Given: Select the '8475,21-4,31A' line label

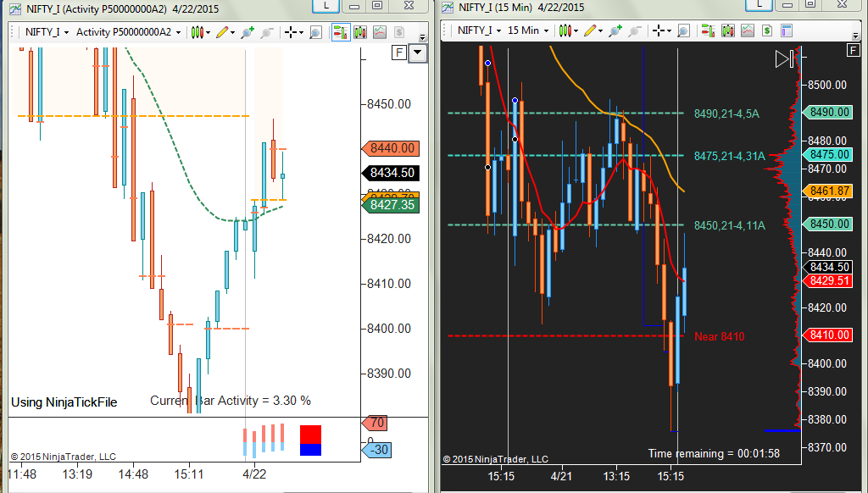Looking at the screenshot, I should click(730, 157).
